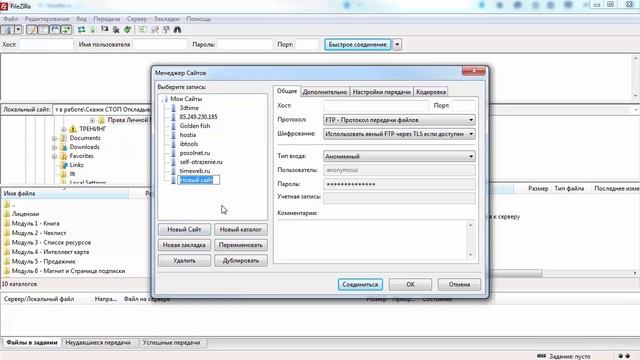Screen dimensions: 640x360
Task: Select the timeweb.ru site entry
Action: [195, 171]
